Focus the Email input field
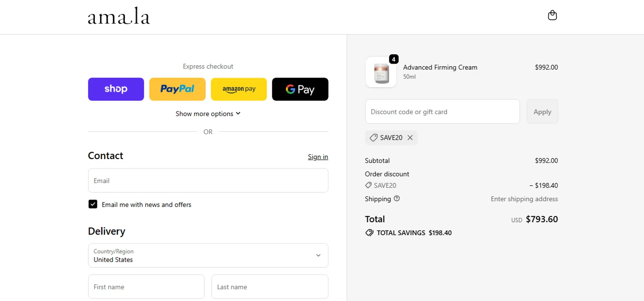Image resolution: width=644 pixels, height=301 pixels. 208,181
